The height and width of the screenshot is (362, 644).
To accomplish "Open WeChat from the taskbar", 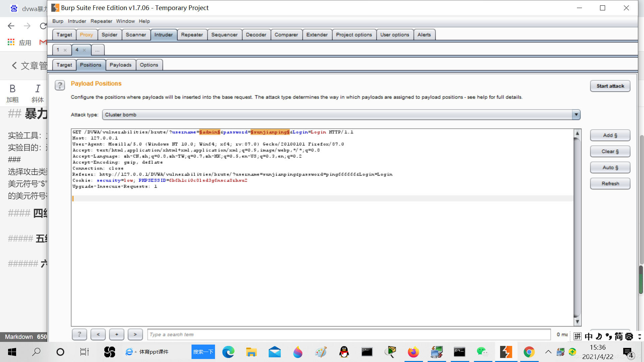I will pos(482,352).
